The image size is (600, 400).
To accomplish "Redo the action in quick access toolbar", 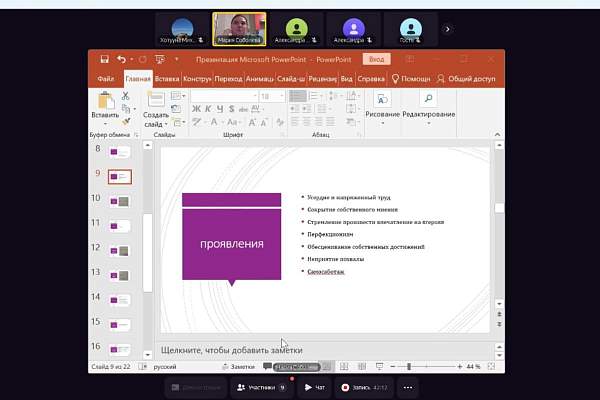I will [143, 59].
